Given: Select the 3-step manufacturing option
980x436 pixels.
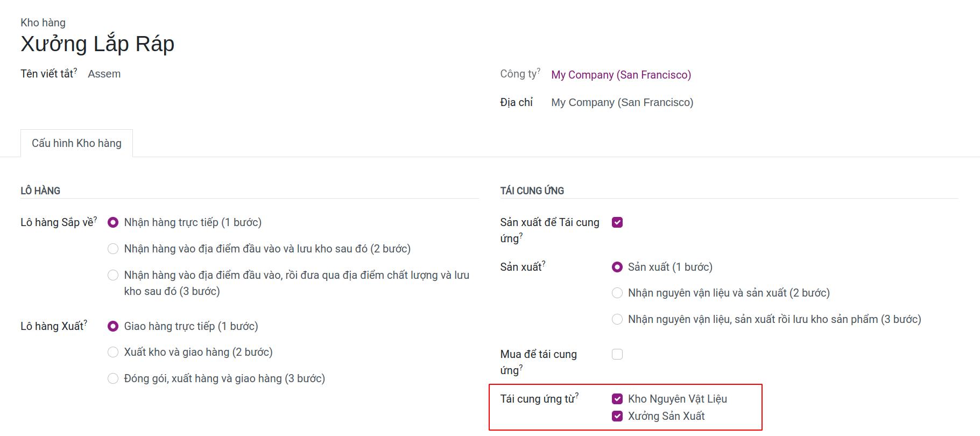Looking at the screenshot, I should pyautogui.click(x=617, y=319).
